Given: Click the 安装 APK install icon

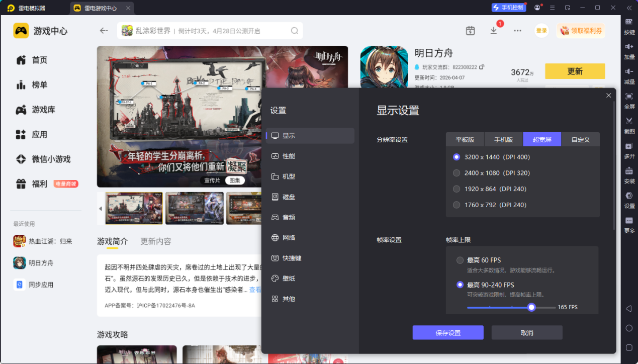Looking at the screenshot, I should click(x=629, y=171).
